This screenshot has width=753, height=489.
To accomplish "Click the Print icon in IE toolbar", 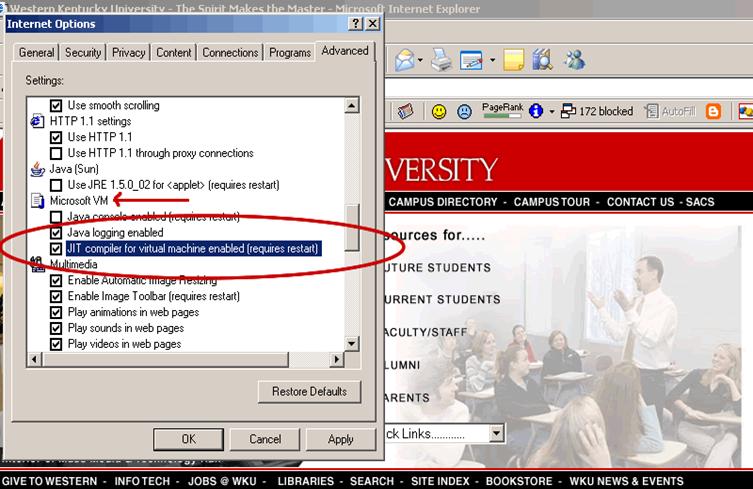I will [x=441, y=61].
